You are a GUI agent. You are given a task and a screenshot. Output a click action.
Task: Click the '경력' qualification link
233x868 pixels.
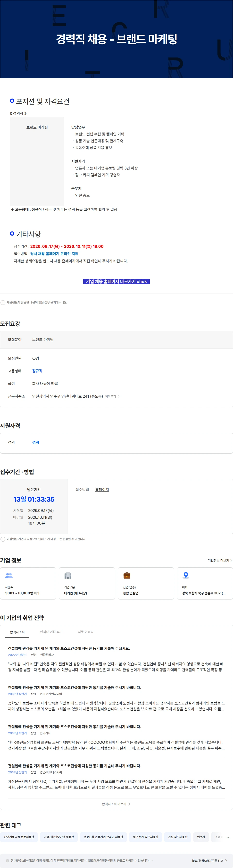pos(36,442)
